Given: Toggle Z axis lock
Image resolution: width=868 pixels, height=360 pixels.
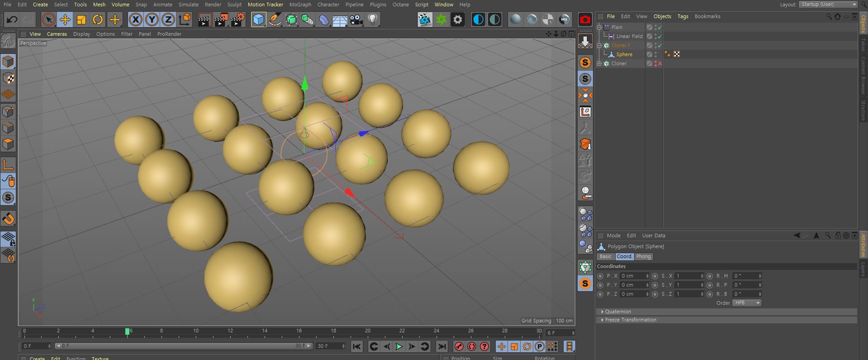Looking at the screenshot, I should tap(168, 19).
